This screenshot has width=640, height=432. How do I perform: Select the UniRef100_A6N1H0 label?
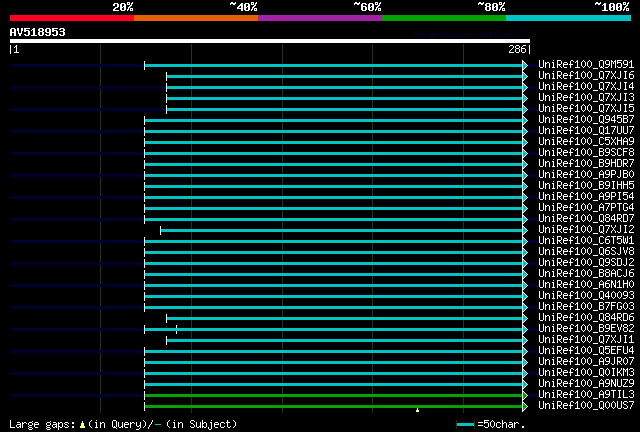pyautogui.click(x=586, y=285)
